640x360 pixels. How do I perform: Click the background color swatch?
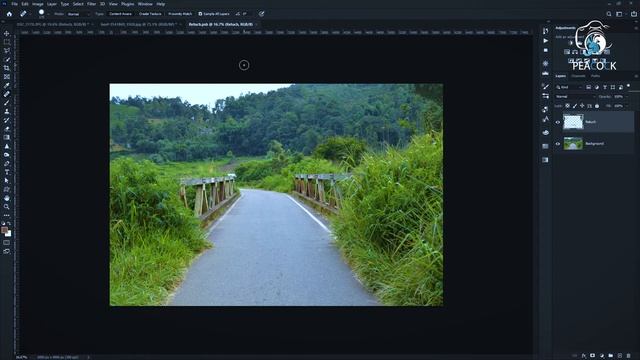[9, 234]
